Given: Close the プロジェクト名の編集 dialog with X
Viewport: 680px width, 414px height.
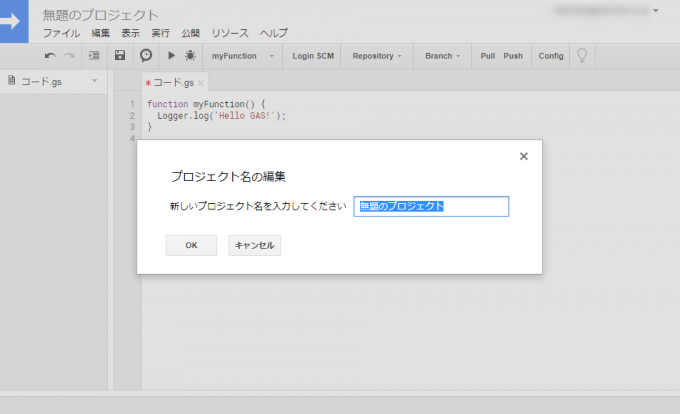Looking at the screenshot, I should (524, 156).
